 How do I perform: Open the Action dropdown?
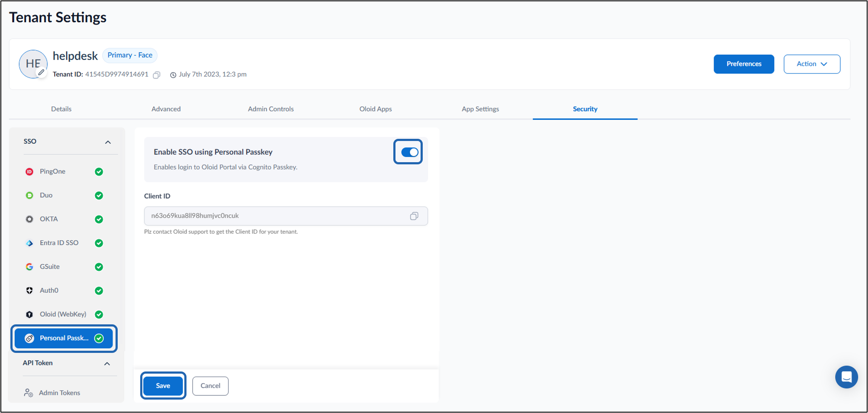[x=812, y=64]
